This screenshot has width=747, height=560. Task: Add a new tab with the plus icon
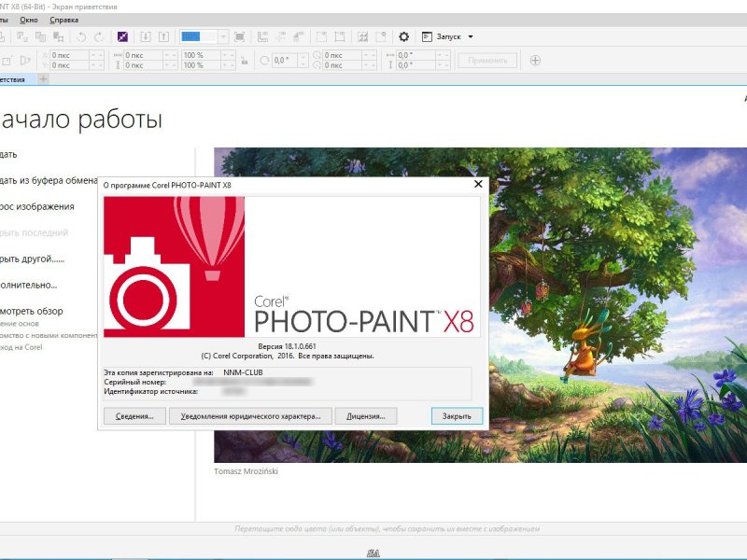tap(43, 79)
